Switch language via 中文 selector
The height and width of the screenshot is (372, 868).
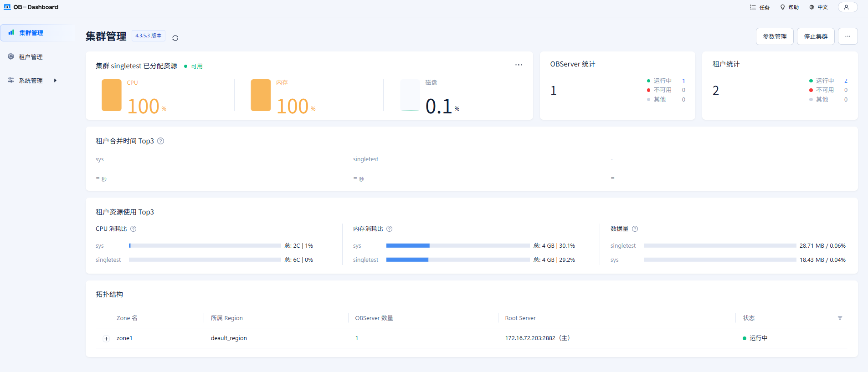[818, 7]
